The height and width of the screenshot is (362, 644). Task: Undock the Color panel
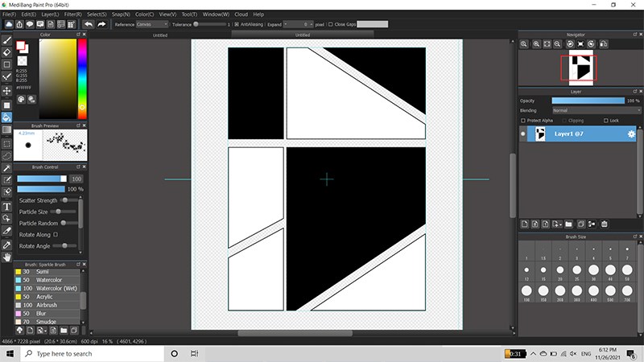(x=78, y=35)
